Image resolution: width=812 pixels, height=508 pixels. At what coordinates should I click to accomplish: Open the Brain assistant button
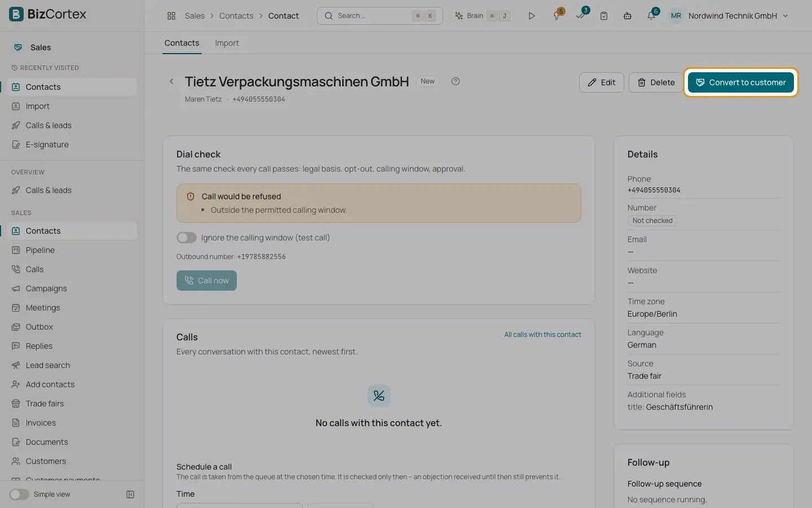click(x=482, y=16)
